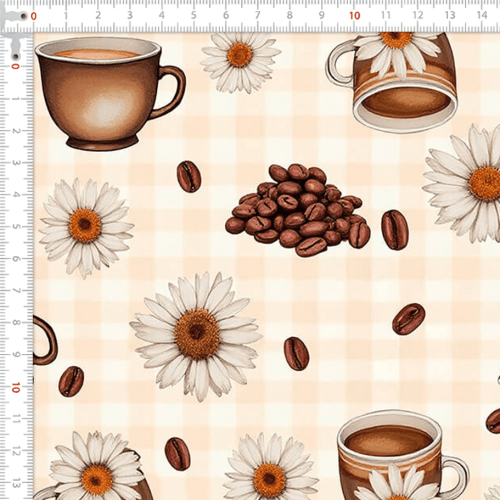Viewport: 500px width, 500px height.
Task: Select the pile of coffee beans
Action: (x=298, y=210)
